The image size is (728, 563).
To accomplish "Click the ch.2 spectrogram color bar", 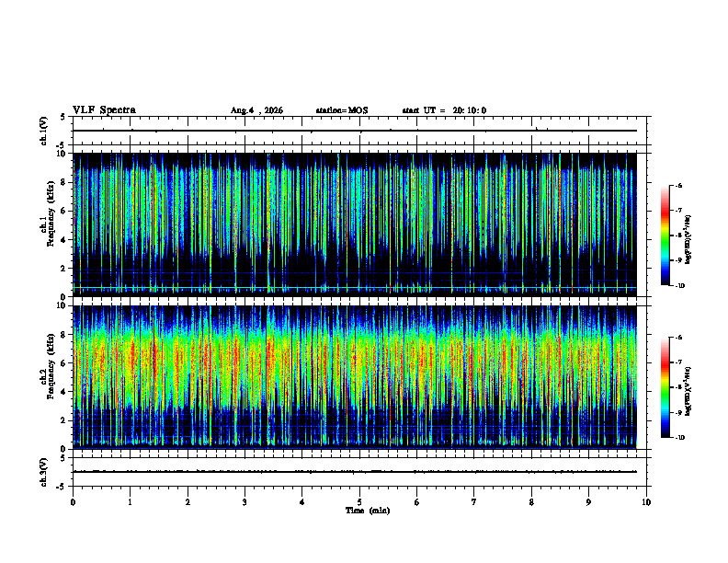I will [x=665, y=387].
